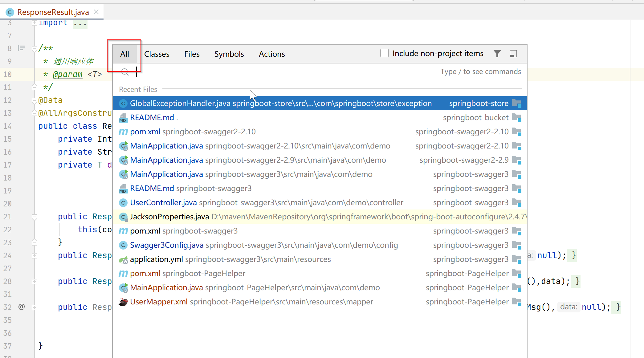Click the application.yml Spring config icon
The height and width of the screenshot is (358, 644).
pyautogui.click(x=123, y=260)
